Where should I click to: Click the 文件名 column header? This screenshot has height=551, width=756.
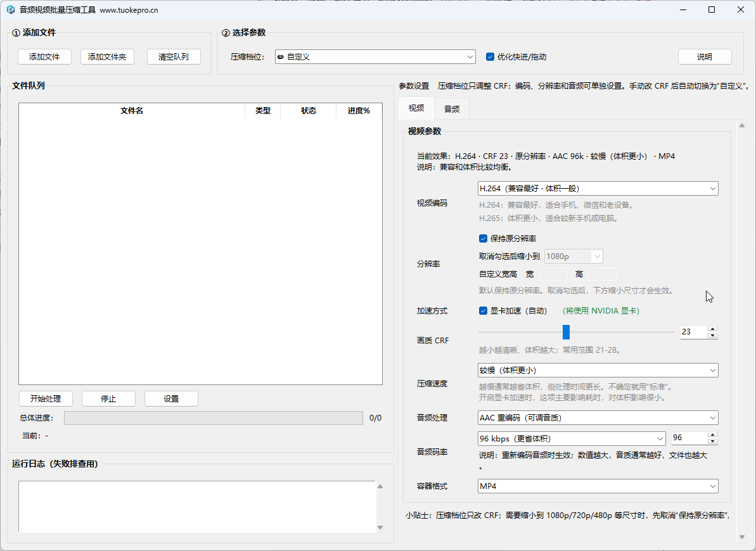tap(132, 111)
